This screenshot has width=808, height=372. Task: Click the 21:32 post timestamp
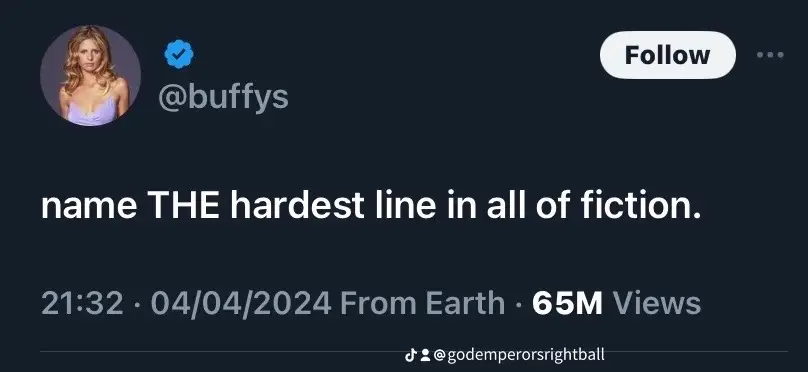click(82, 303)
